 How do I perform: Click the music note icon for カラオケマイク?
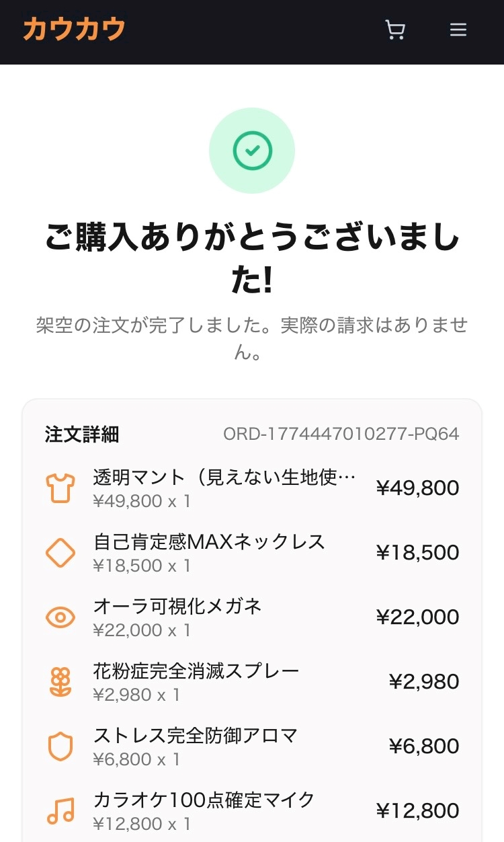[x=60, y=811]
